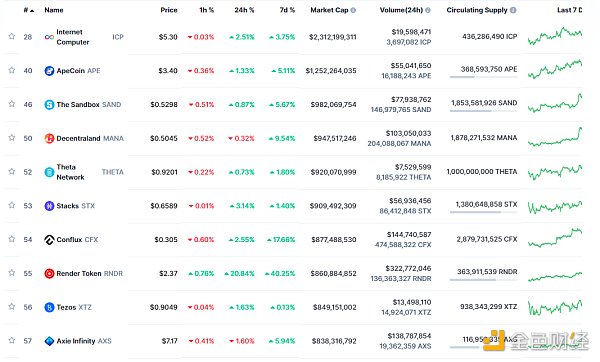Screen dimensions: 600x362
Task: Click the Conflux CFX logo icon
Action: [49, 240]
